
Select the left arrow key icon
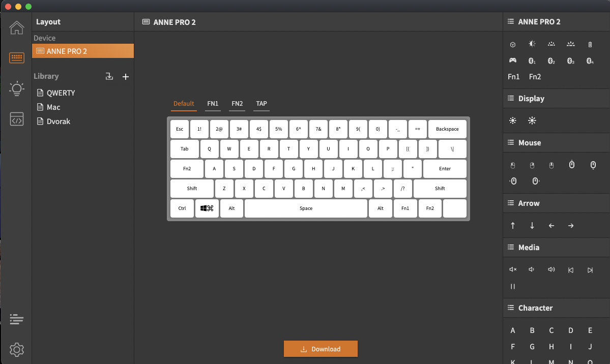(551, 226)
